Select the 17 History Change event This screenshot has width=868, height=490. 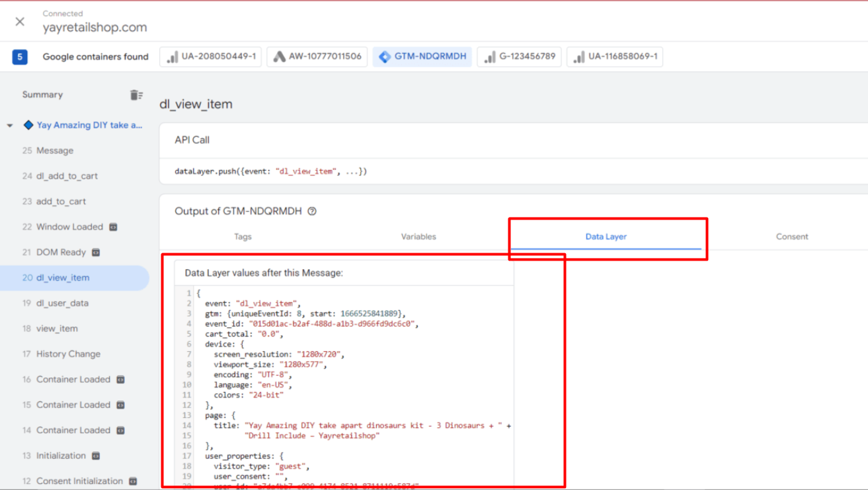pos(68,354)
